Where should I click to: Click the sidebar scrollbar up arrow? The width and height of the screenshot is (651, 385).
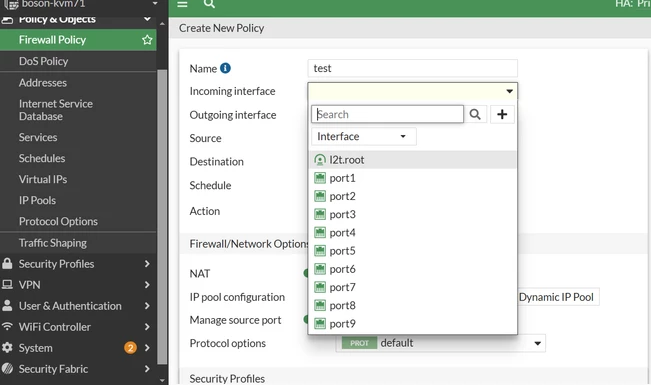point(162,23)
